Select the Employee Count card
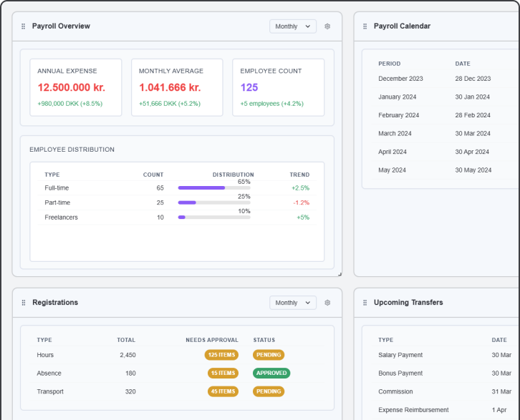 [x=278, y=87]
